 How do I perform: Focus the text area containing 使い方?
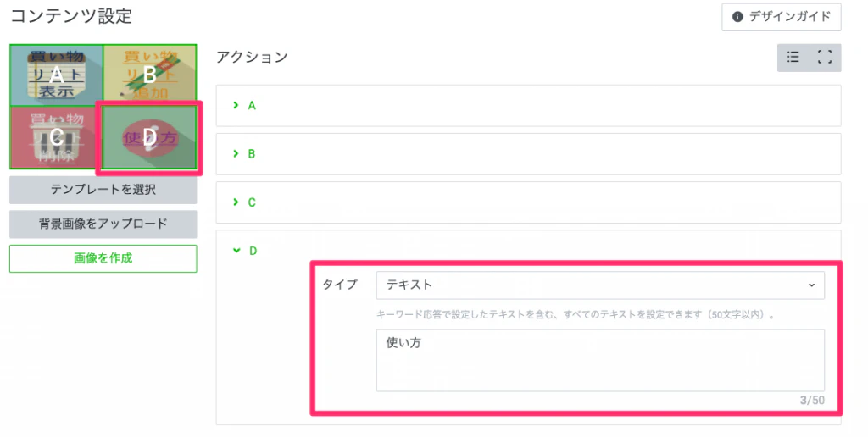point(599,360)
